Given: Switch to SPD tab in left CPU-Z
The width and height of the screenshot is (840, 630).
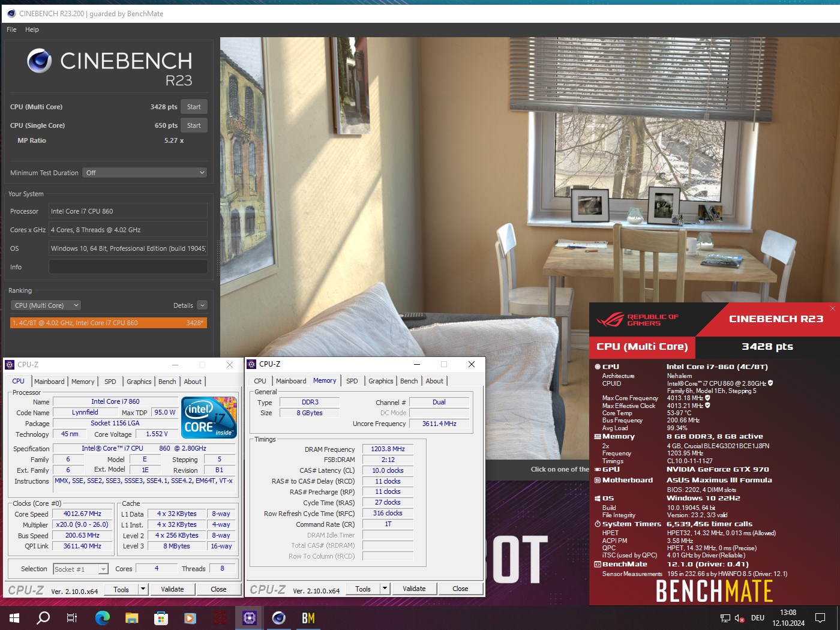Looking at the screenshot, I should click(110, 382).
